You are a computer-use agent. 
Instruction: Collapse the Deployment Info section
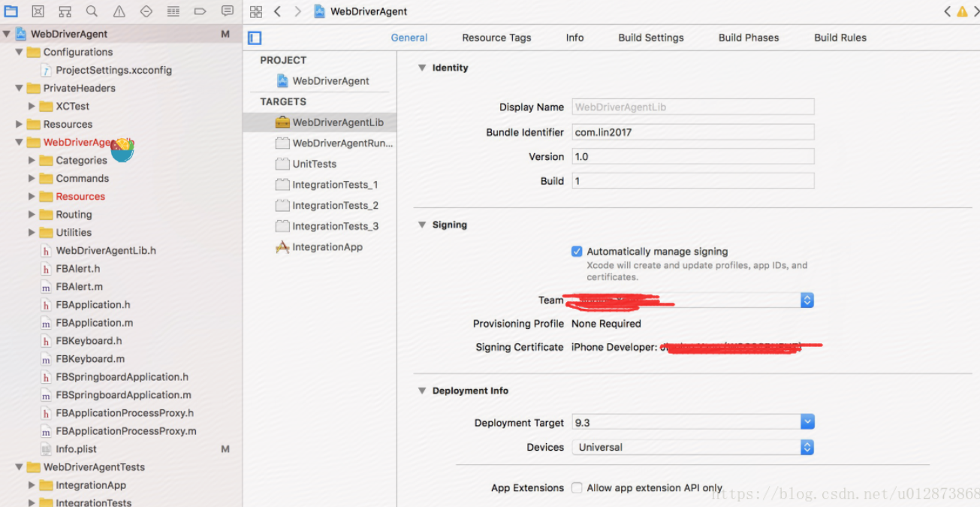click(422, 391)
